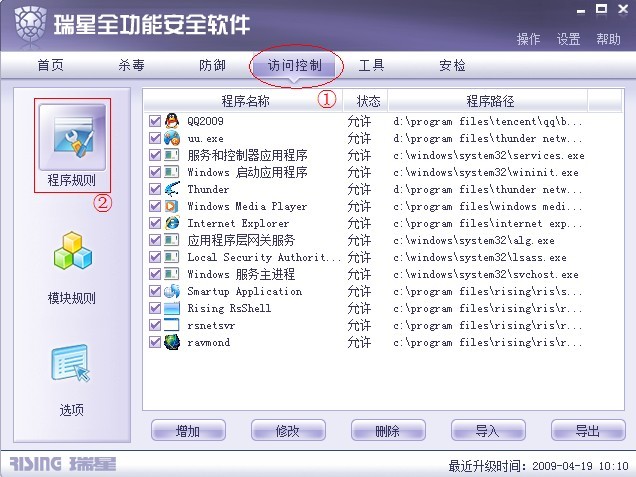This screenshot has width=636, height=477.
Task: Click the d:\program files\tencent\qq path
Action: 488,121
